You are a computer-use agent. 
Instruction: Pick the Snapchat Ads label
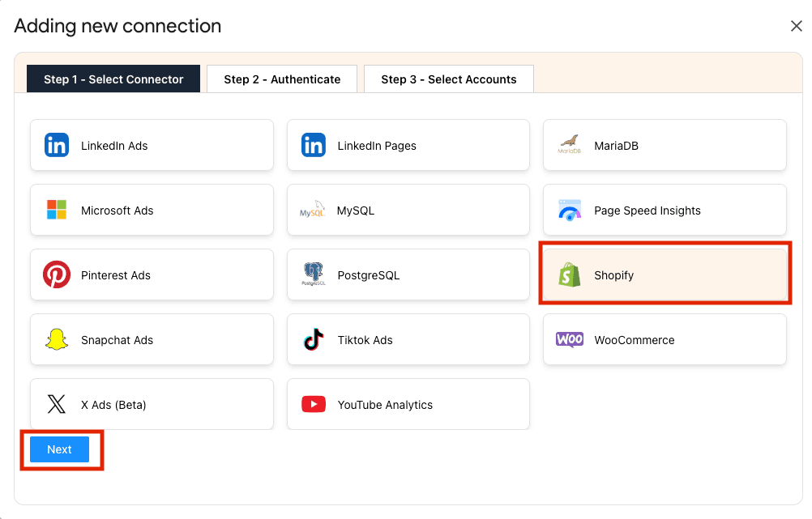point(117,340)
